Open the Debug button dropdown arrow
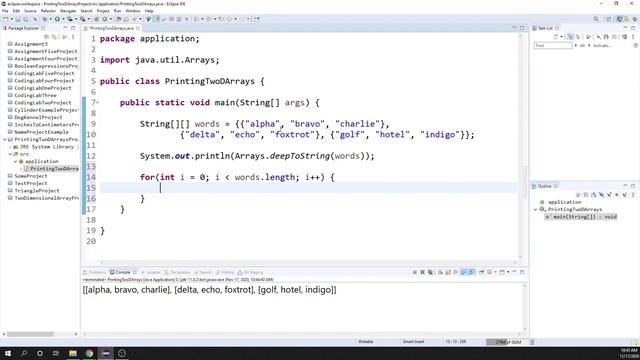 pos(51,19)
